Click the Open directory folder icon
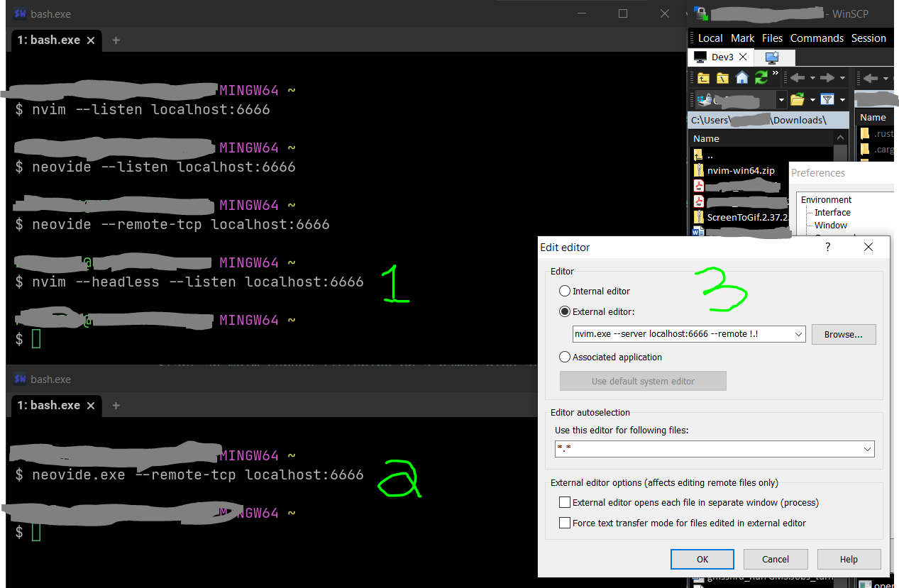This screenshot has height=588, width=899. click(x=798, y=99)
